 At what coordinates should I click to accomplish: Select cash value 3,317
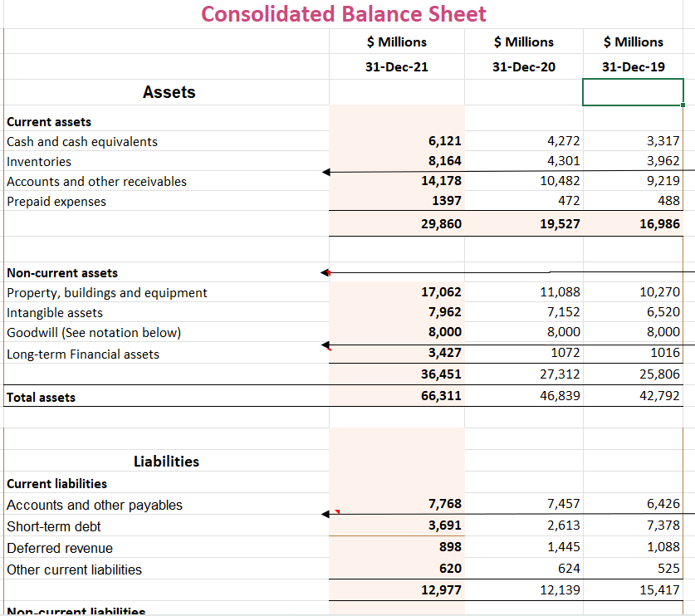pos(663,141)
